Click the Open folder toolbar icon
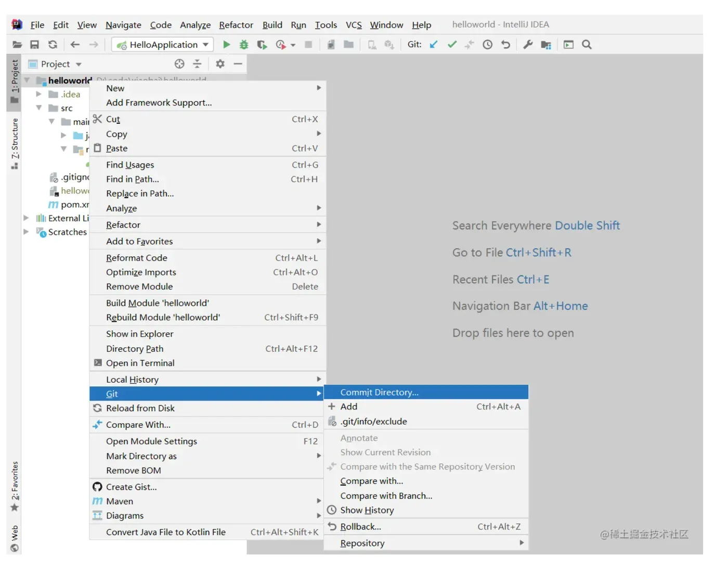This screenshot has width=728, height=565. [x=17, y=45]
